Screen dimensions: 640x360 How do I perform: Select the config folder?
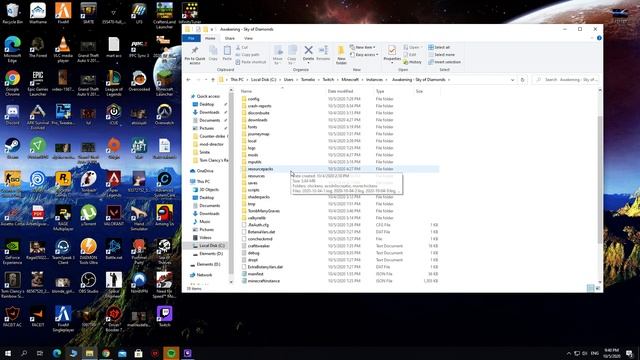253,99
